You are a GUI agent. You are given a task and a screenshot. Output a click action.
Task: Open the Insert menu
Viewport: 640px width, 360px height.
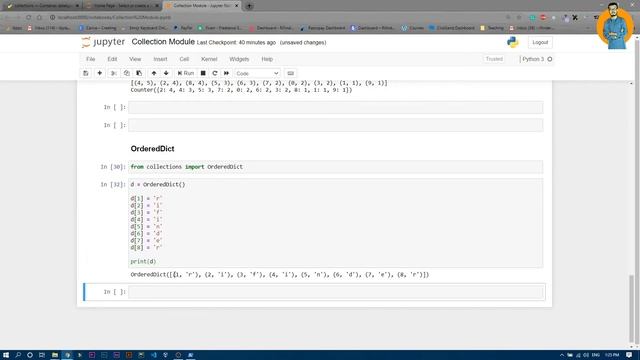(160, 59)
